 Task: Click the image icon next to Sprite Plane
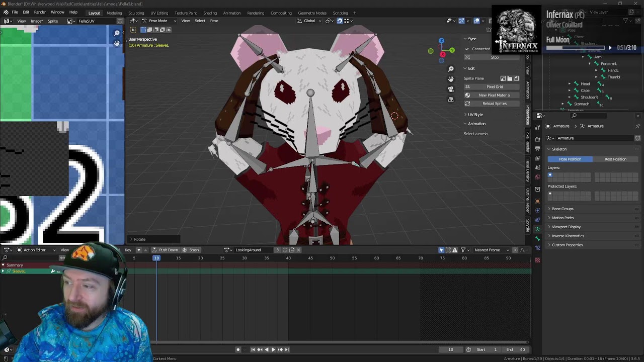(x=503, y=78)
